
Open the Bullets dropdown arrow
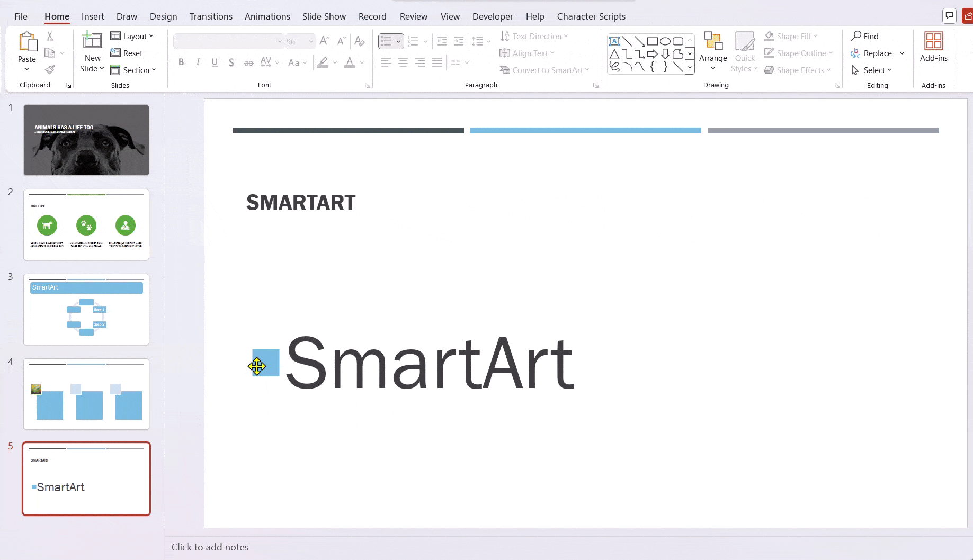pyautogui.click(x=398, y=41)
